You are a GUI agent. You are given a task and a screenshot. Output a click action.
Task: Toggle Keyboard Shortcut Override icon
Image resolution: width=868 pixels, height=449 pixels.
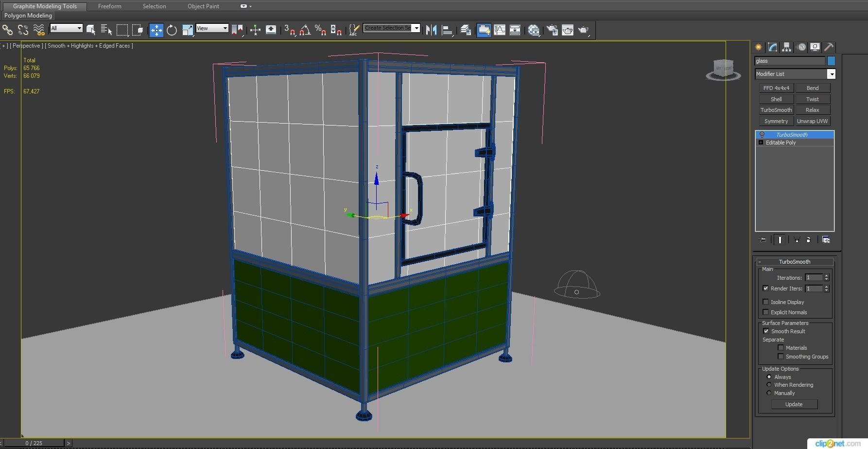[271, 30]
